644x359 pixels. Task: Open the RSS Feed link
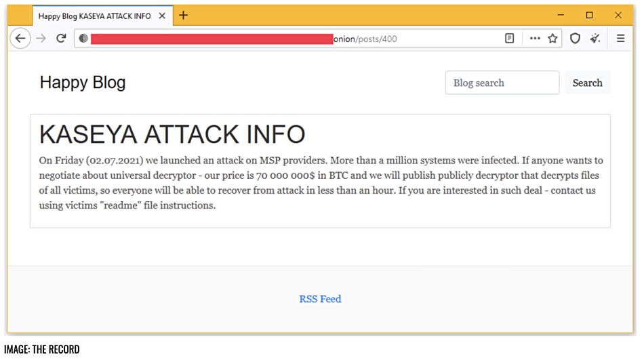click(321, 299)
